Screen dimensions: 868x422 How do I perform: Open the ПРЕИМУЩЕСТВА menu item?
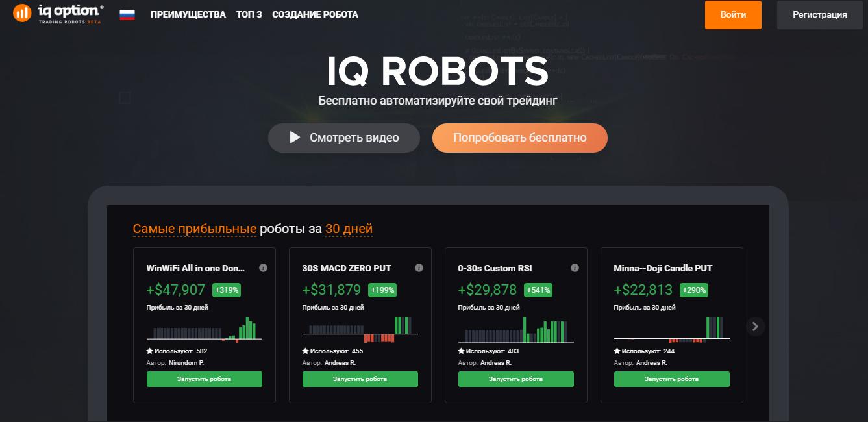[x=188, y=14]
